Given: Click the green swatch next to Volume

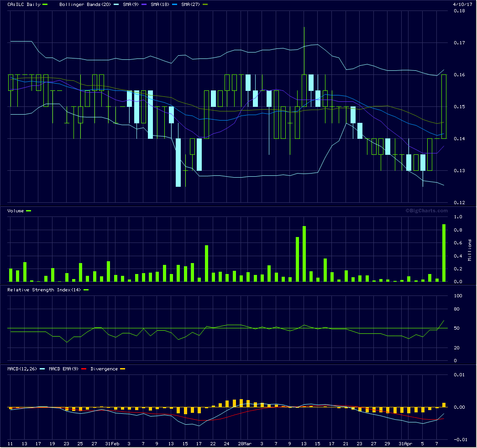Looking at the screenshot, I should pyautogui.click(x=29, y=211).
